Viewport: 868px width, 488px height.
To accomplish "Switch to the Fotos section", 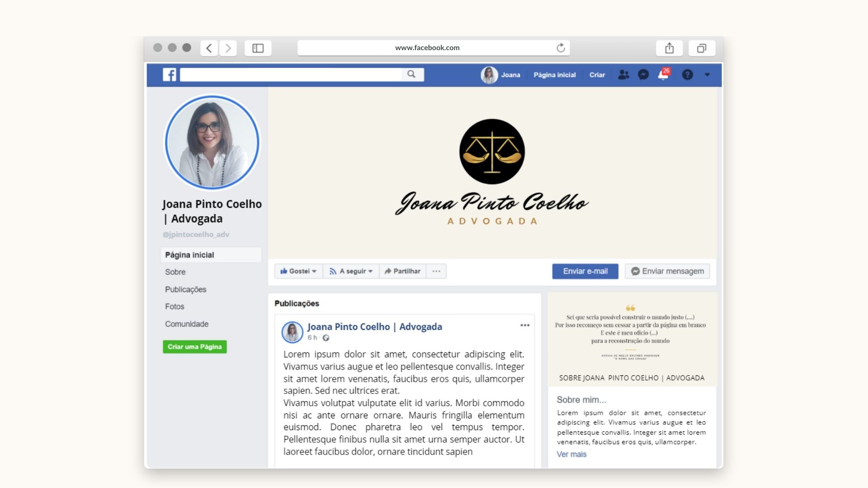I will [175, 306].
